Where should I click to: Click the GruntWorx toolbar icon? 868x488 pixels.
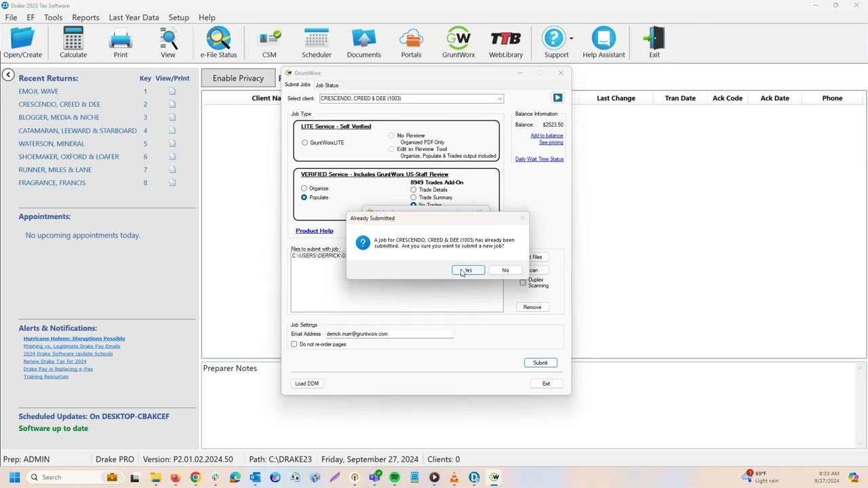tap(458, 42)
